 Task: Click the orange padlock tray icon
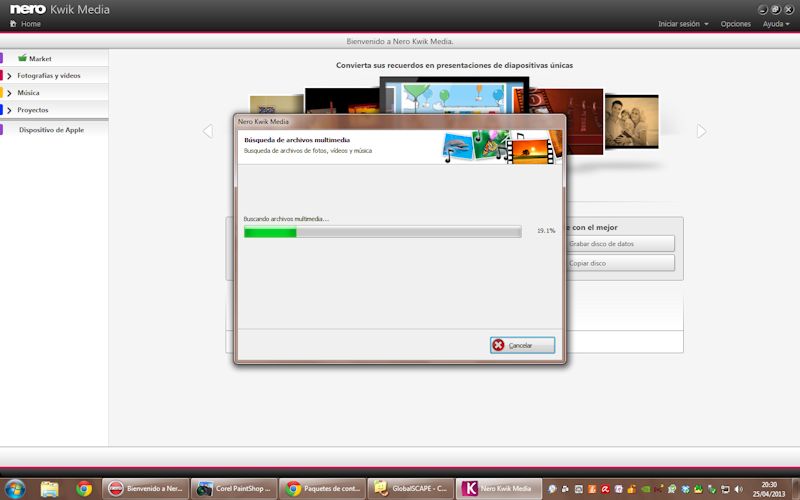coord(632,489)
